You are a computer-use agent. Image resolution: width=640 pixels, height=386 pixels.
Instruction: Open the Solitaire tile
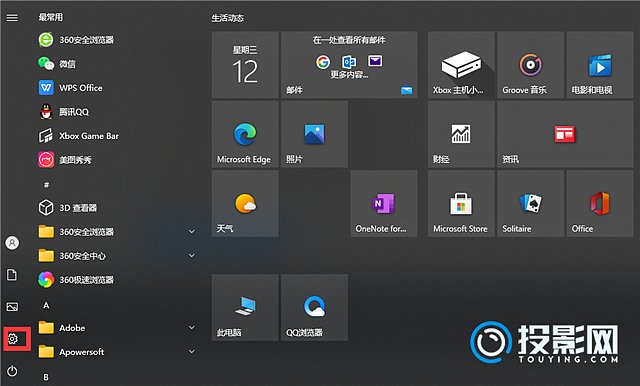tap(531, 204)
